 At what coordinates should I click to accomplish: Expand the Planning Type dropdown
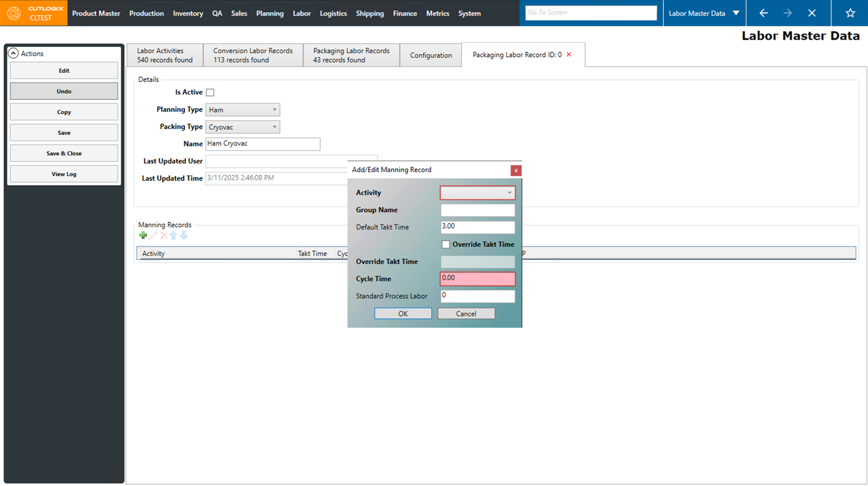(242, 110)
